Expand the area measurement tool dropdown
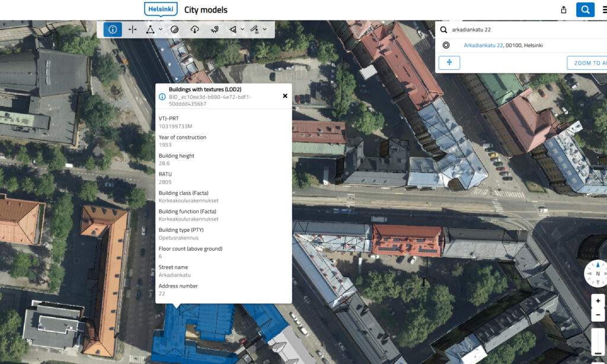This screenshot has height=364, width=607. coord(160,29)
